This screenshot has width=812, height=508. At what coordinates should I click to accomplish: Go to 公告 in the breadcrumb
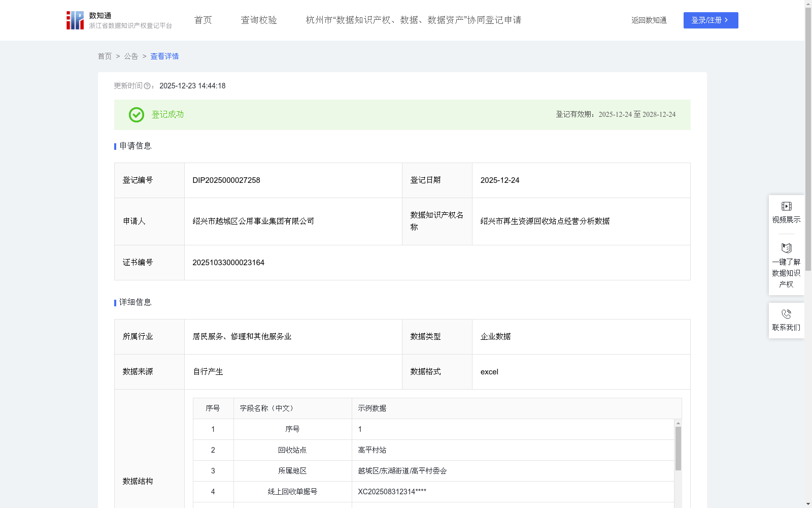coord(131,56)
